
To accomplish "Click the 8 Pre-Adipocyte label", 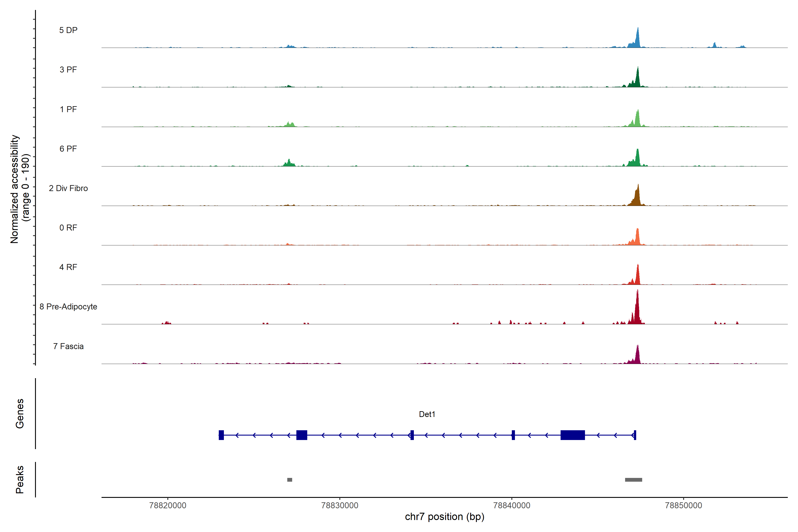I will [x=68, y=307].
